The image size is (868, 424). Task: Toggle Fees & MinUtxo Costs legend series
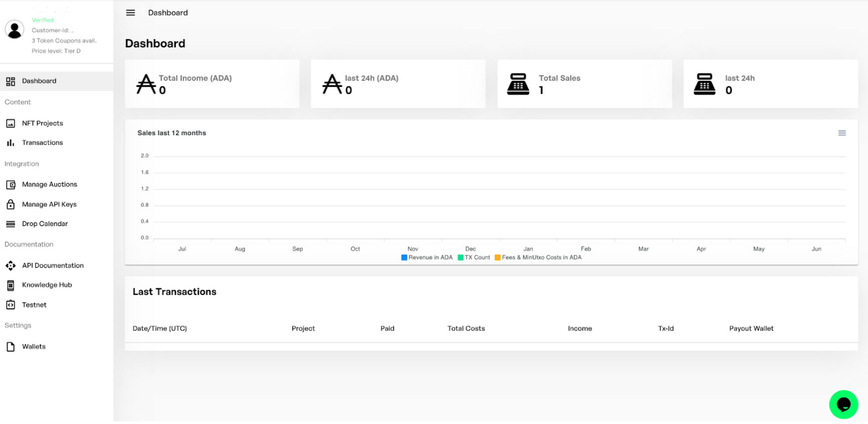(x=538, y=258)
